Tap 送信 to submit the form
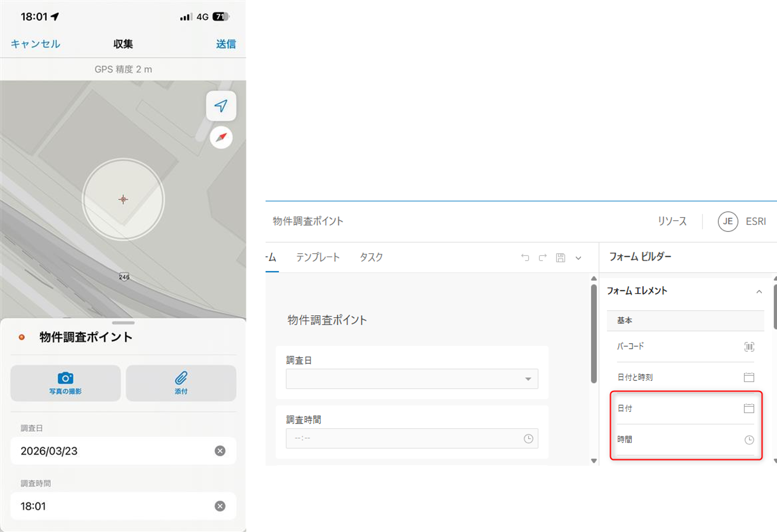This screenshot has height=532, width=777. coord(226,44)
